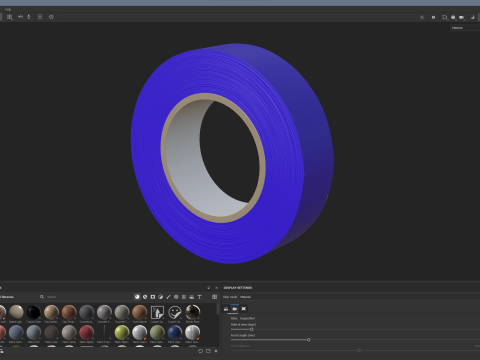Click the grid-style first toolbar icon
The height and width of the screenshot is (360, 480).
point(10,17)
